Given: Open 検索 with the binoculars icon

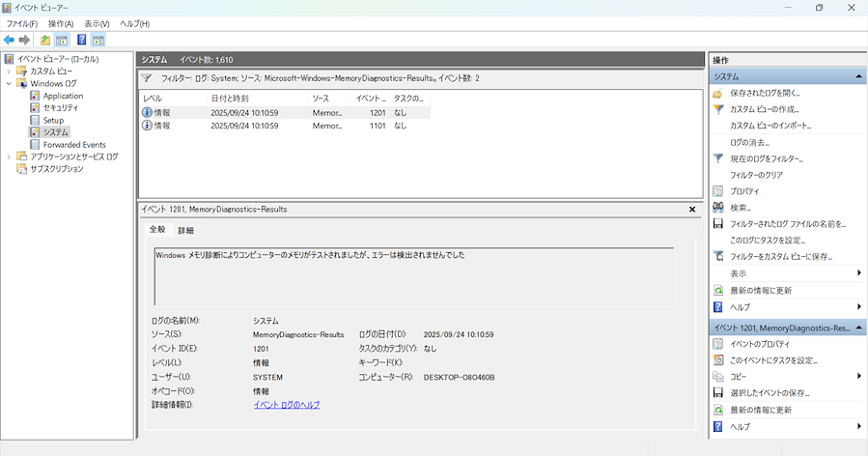Looking at the screenshot, I should [741, 208].
